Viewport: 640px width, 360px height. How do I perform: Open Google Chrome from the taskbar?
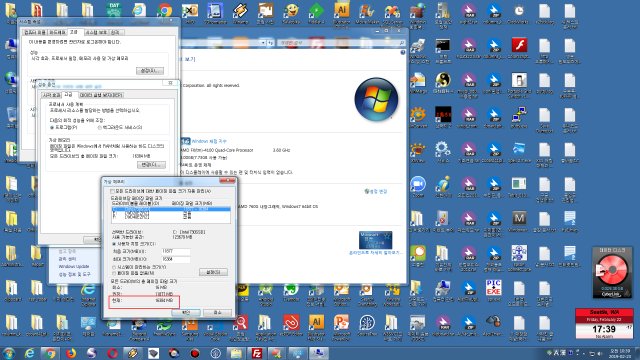coord(50,353)
